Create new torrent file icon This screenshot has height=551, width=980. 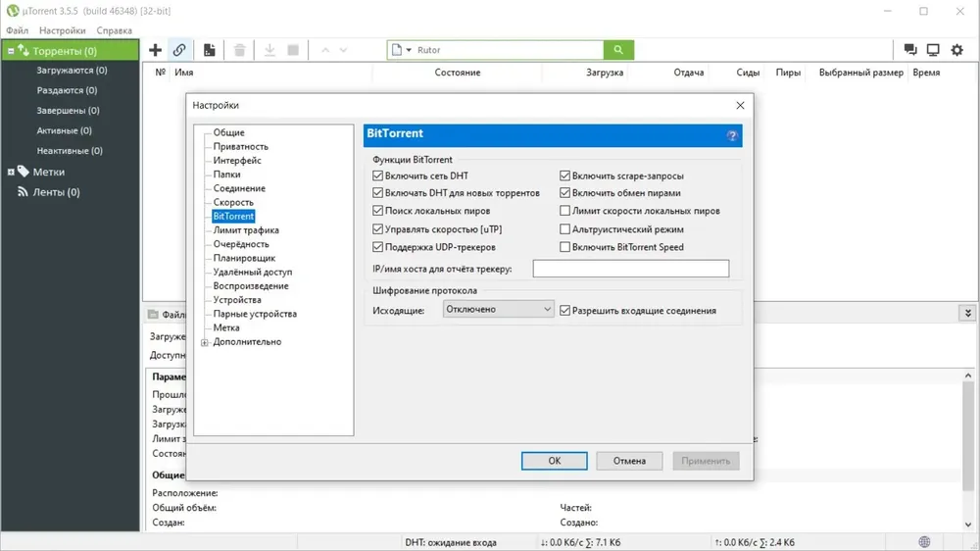click(x=210, y=50)
